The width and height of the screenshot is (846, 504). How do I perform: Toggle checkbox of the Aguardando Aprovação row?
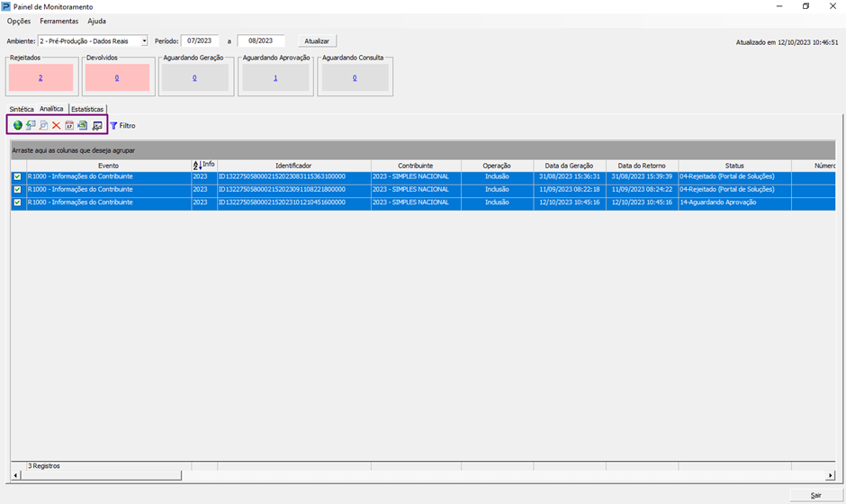click(18, 203)
